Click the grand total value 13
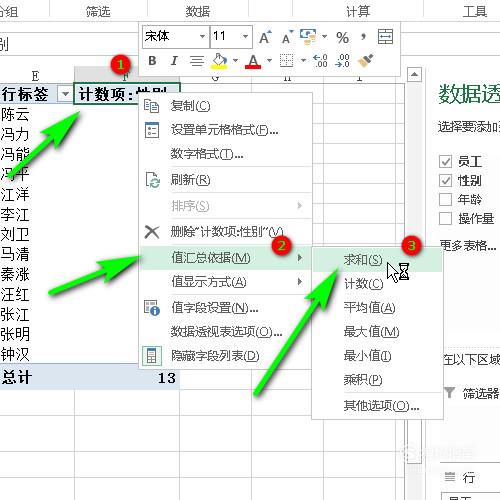This screenshot has height=500, width=500. (166, 378)
